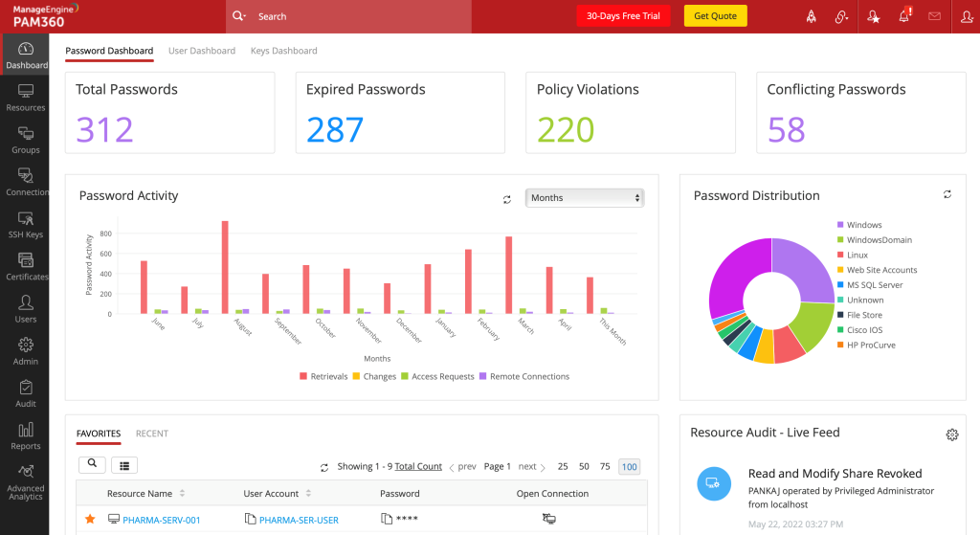
Task: Open Resource Audit live feed settings gear
Action: click(x=951, y=435)
